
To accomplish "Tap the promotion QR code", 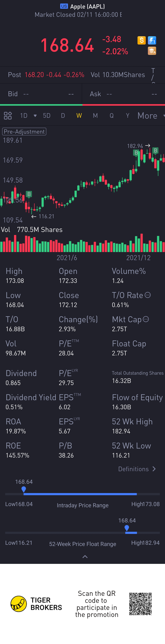I will (140, 604).
